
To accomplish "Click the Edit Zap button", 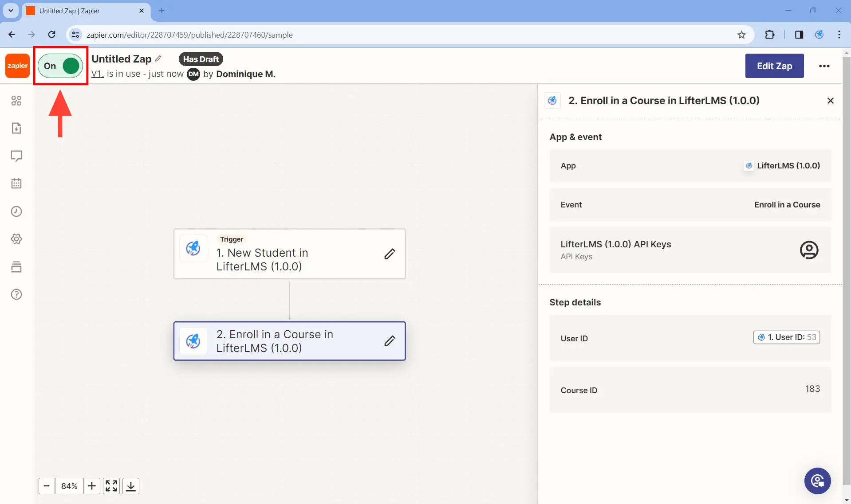I will [x=774, y=66].
